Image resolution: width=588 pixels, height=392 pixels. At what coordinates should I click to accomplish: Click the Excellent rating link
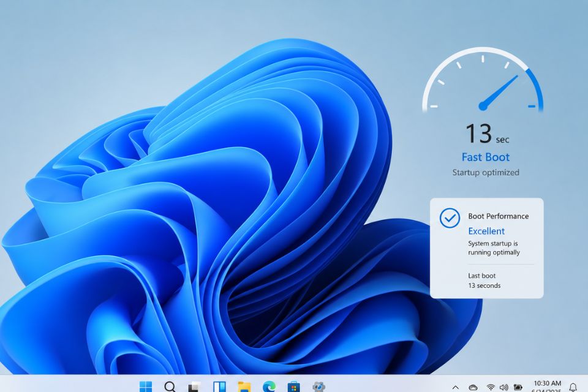click(x=486, y=231)
